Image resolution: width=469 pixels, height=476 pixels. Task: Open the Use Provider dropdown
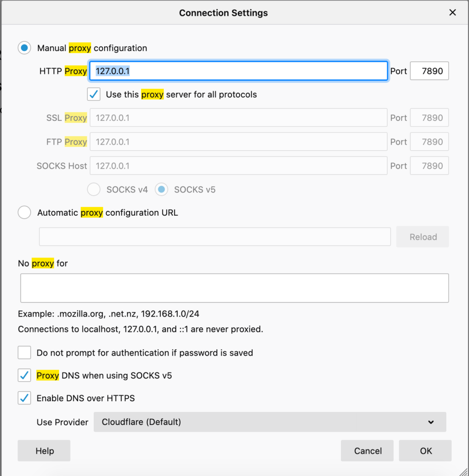pyautogui.click(x=270, y=422)
